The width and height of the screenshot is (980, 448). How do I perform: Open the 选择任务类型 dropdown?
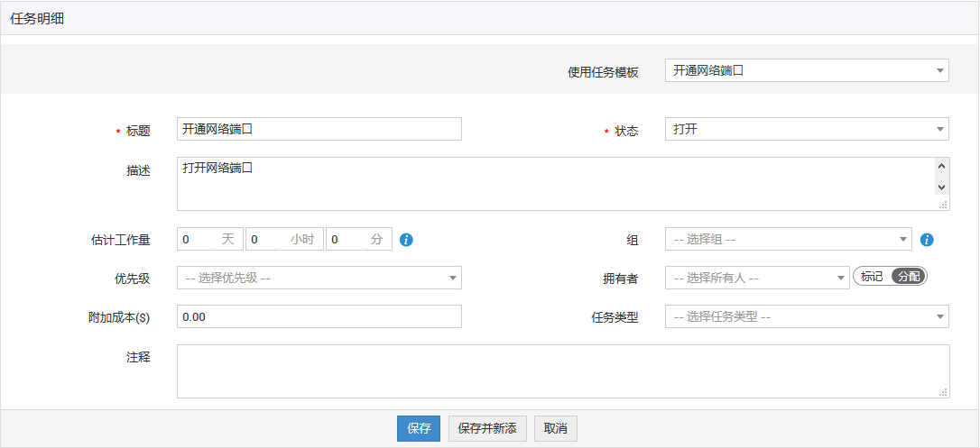(x=806, y=316)
